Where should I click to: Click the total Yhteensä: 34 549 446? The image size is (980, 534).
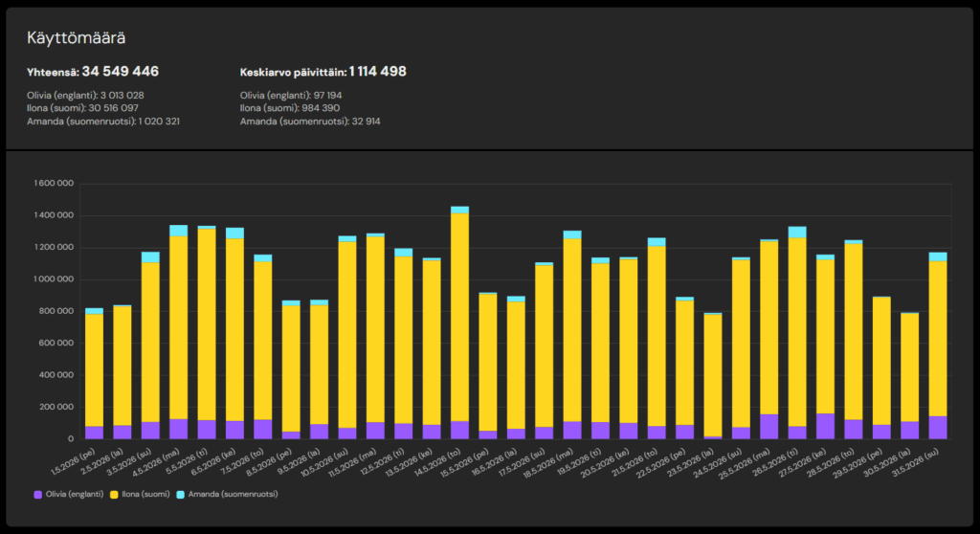pos(93,72)
